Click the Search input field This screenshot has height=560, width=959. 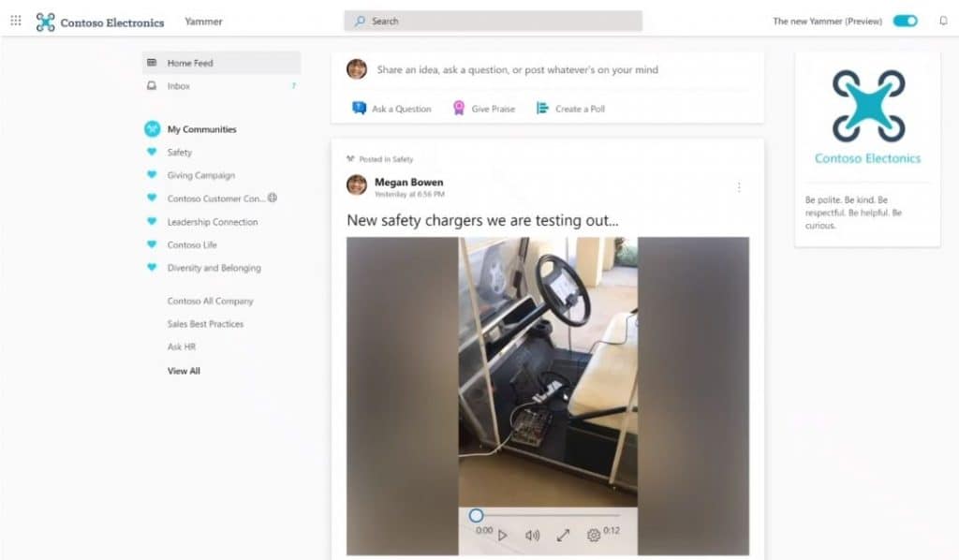click(494, 21)
